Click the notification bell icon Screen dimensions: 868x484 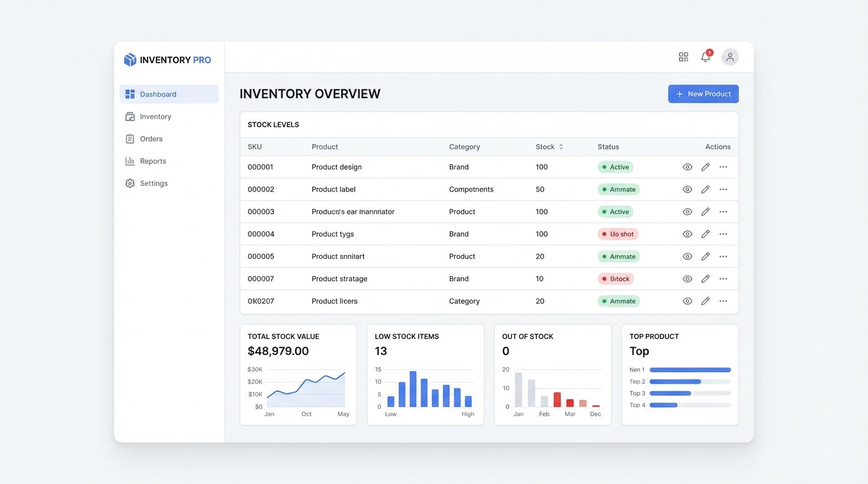pyautogui.click(x=705, y=57)
